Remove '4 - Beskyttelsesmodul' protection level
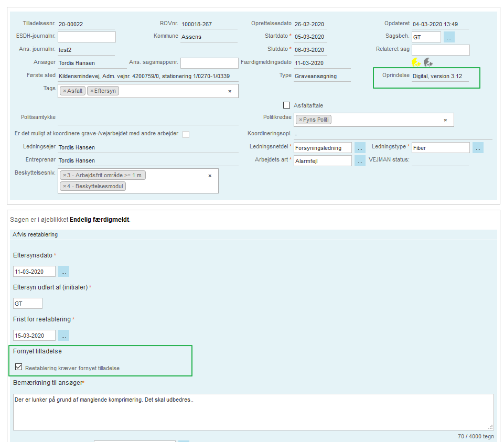Viewport: 504px width, 442px height. [65, 186]
